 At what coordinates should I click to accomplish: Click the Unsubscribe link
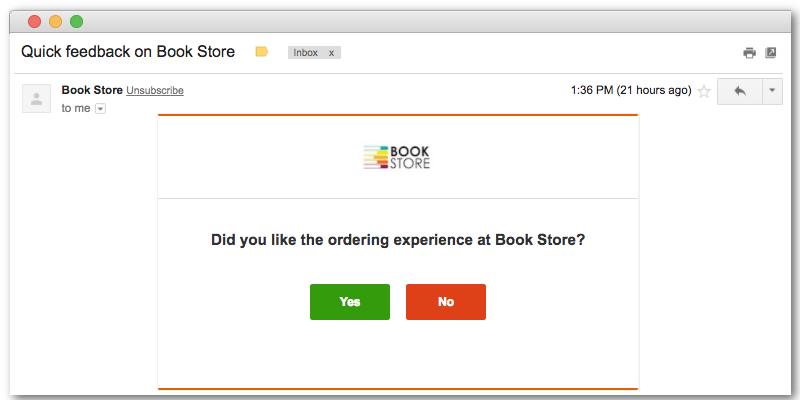click(155, 90)
